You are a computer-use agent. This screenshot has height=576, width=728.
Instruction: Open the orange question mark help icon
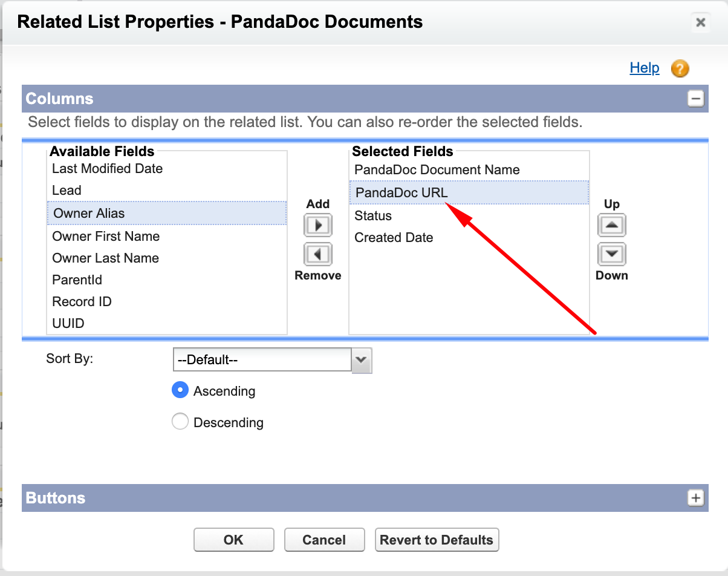point(680,68)
